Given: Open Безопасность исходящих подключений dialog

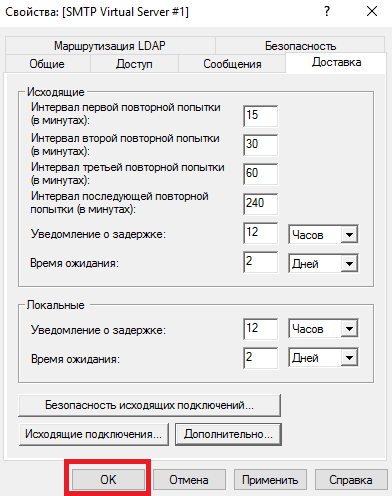Looking at the screenshot, I should click(149, 405).
